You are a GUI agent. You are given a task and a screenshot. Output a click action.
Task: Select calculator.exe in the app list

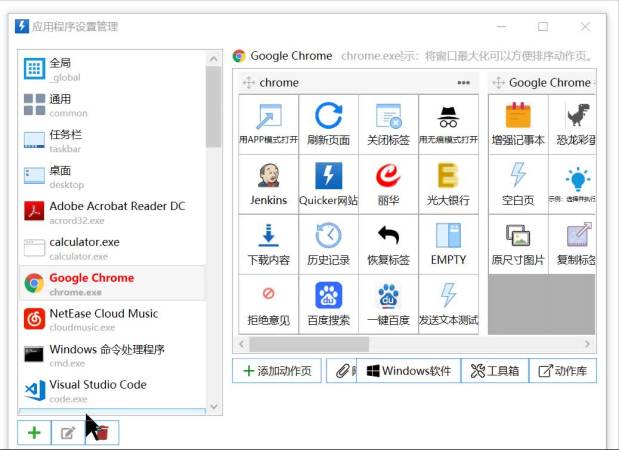pos(112,248)
